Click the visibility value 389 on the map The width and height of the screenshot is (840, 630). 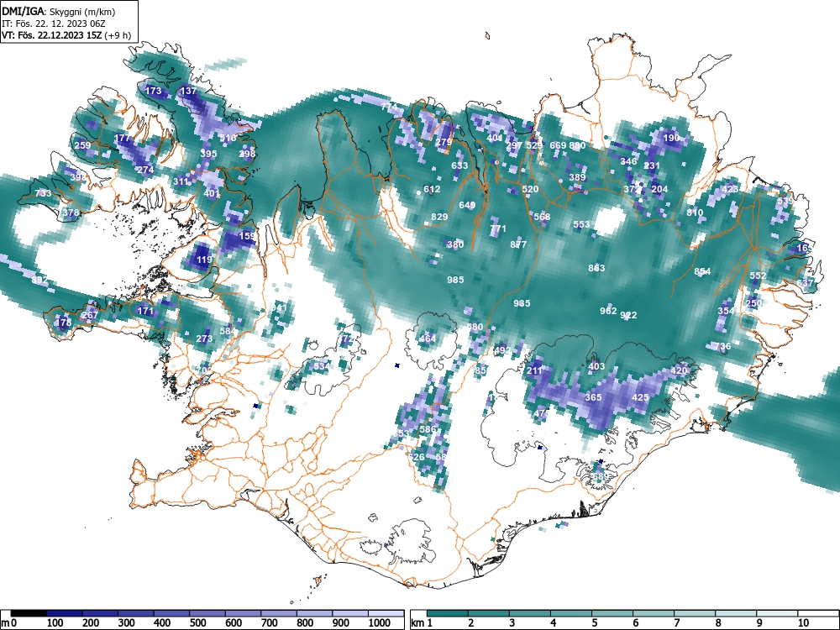(577, 177)
